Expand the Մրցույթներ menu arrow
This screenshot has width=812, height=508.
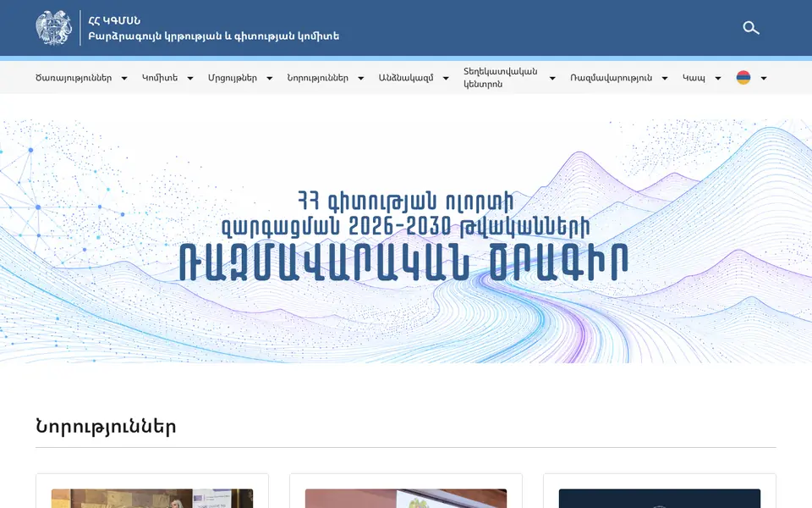point(269,78)
